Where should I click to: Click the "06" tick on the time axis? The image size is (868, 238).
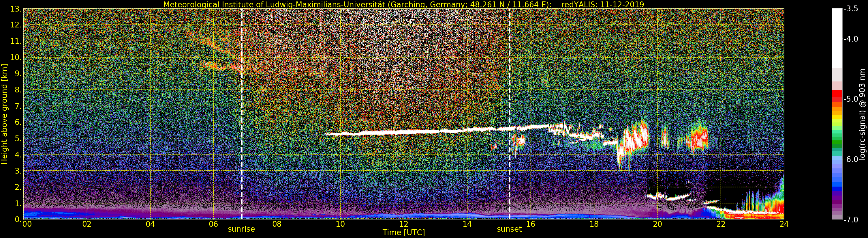(x=213, y=224)
